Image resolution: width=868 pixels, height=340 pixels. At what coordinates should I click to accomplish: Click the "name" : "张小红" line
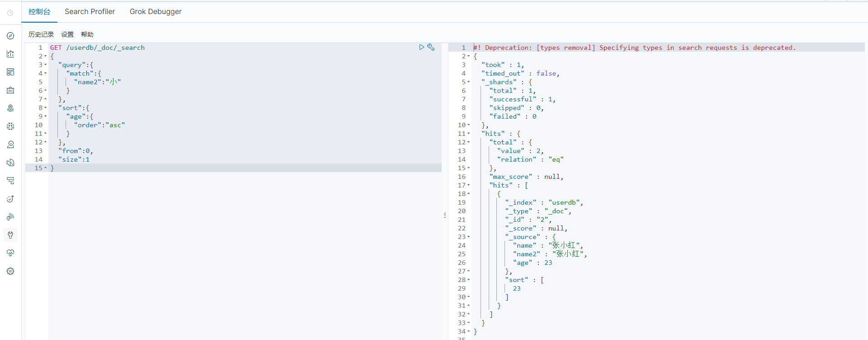tap(548, 245)
